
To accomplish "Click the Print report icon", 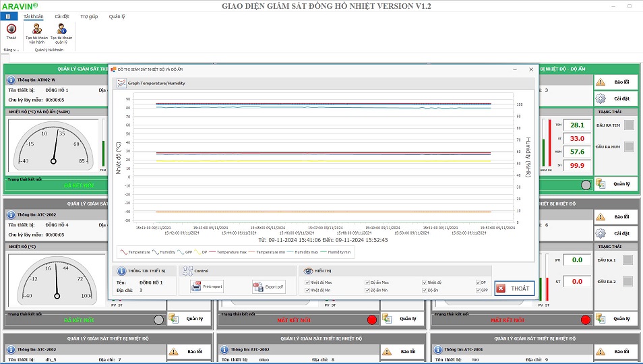I will click(196, 286).
